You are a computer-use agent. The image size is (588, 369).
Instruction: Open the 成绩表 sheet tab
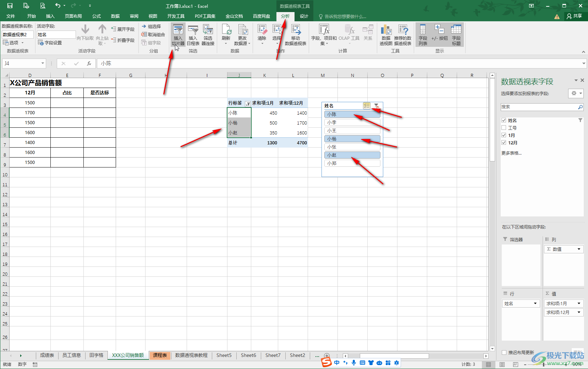(x=47, y=355)
